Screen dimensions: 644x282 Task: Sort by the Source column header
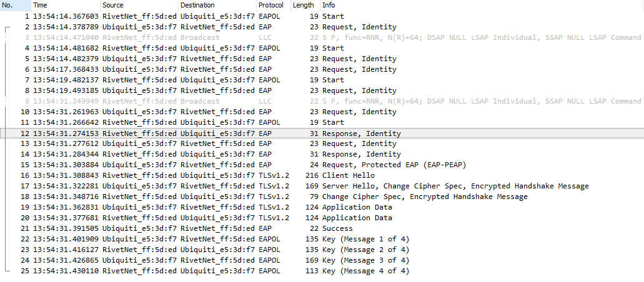[x=112, y=5]
